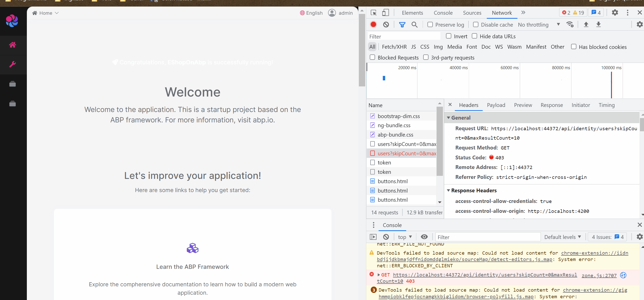Tick the Hide data URLs checkbox
This screenshot has height=300, width=644.
coord(475,36)
